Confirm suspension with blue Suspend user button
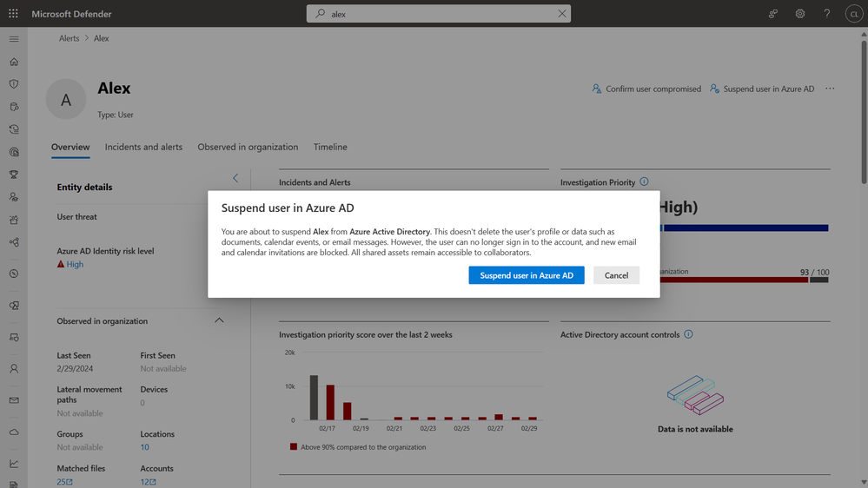 (527, 275)
